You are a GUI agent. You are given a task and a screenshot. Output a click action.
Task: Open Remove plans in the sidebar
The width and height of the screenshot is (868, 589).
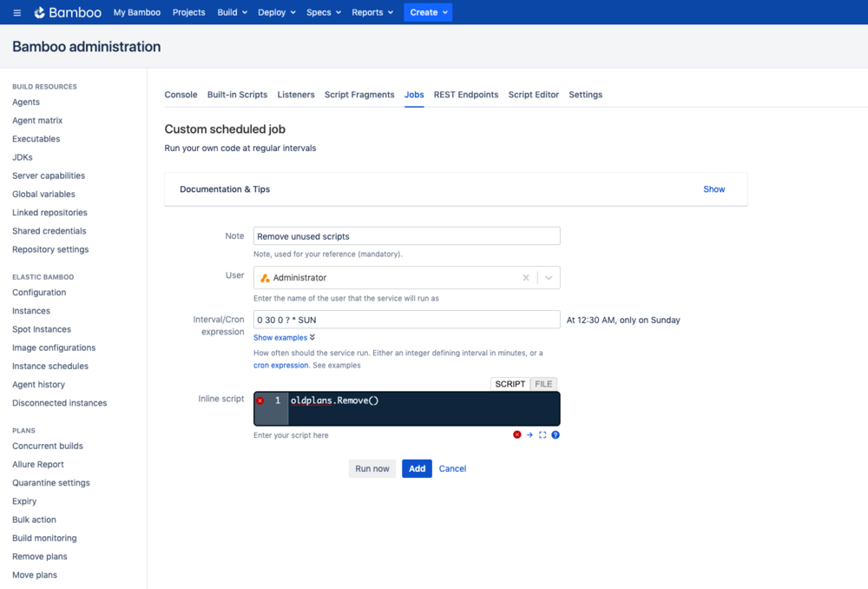tap(40, 556)
